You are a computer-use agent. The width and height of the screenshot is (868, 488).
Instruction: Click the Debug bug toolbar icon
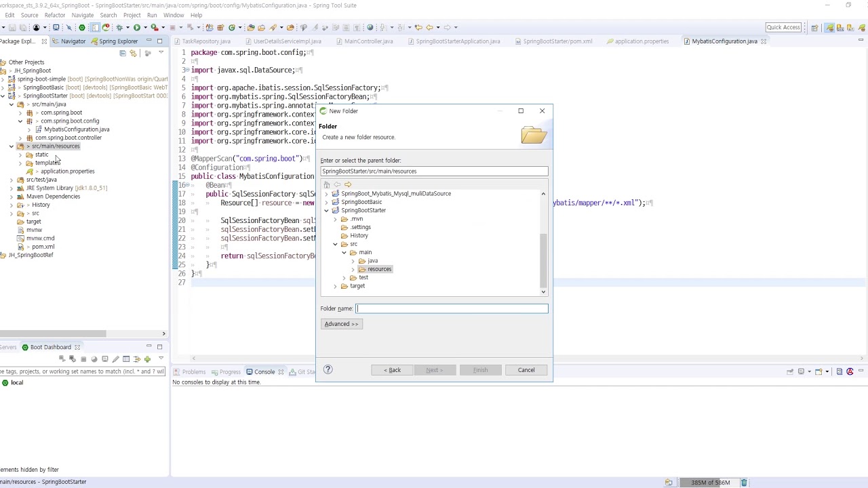coord(119,27)
